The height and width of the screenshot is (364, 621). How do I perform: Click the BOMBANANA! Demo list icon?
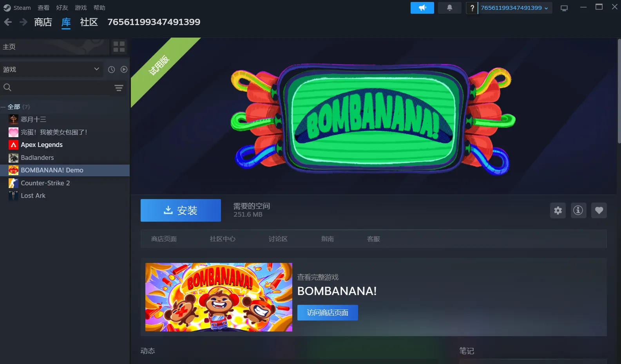[13, 170]
